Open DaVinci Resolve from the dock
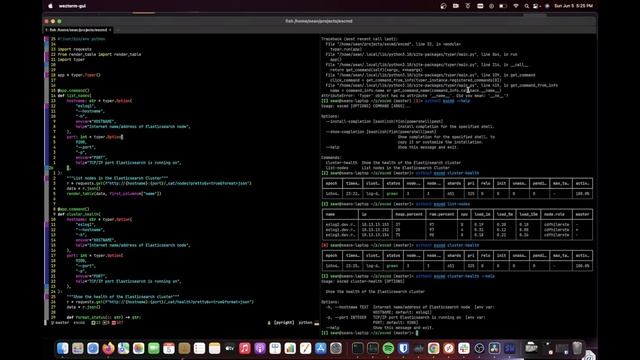This screenshot has height=360, width=640. pos(494,348)
